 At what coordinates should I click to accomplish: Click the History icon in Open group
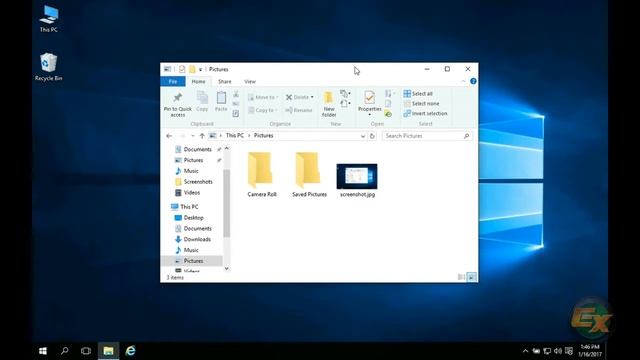pyautogui.click(x=388, y=114)
